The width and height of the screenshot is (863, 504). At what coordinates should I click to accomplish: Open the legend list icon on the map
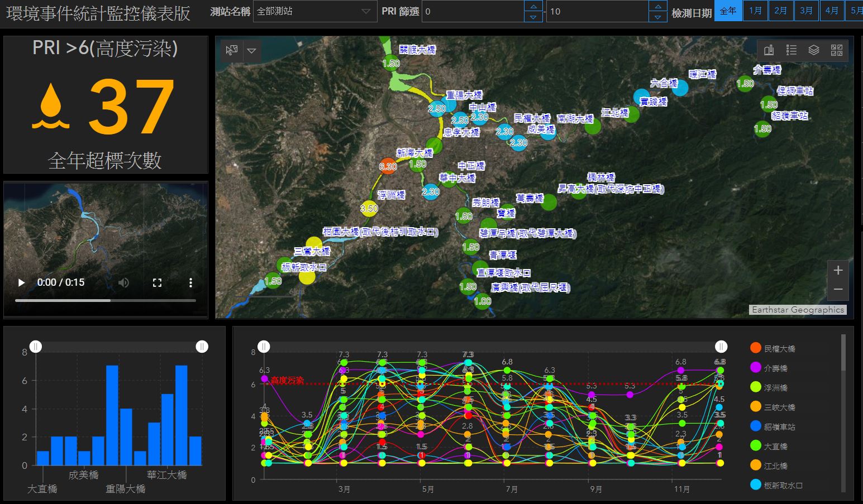[x=792, y=50]
